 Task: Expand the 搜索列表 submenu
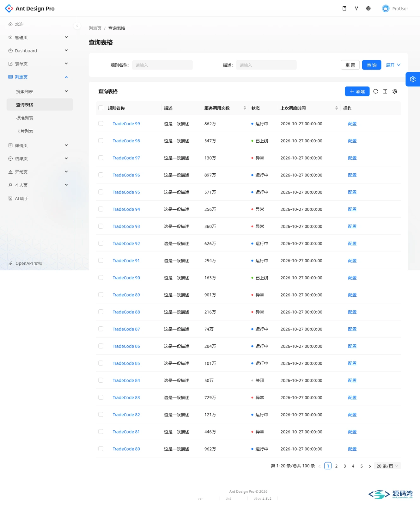[x=40, y=91]
